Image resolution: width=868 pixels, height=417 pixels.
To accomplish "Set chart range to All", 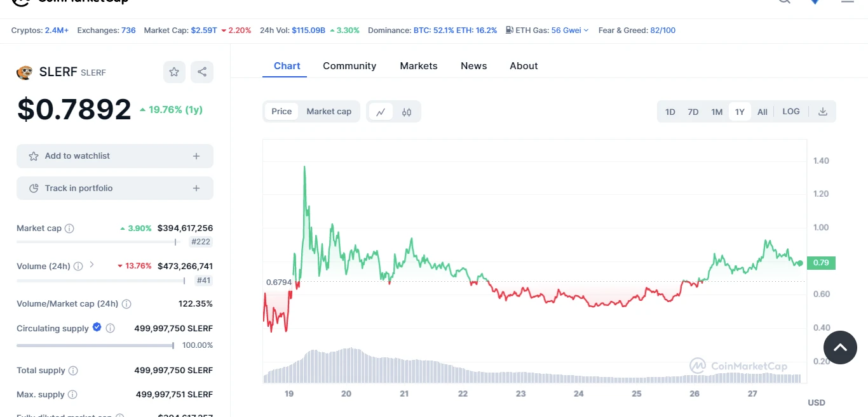I will click(x=763, y=112).
